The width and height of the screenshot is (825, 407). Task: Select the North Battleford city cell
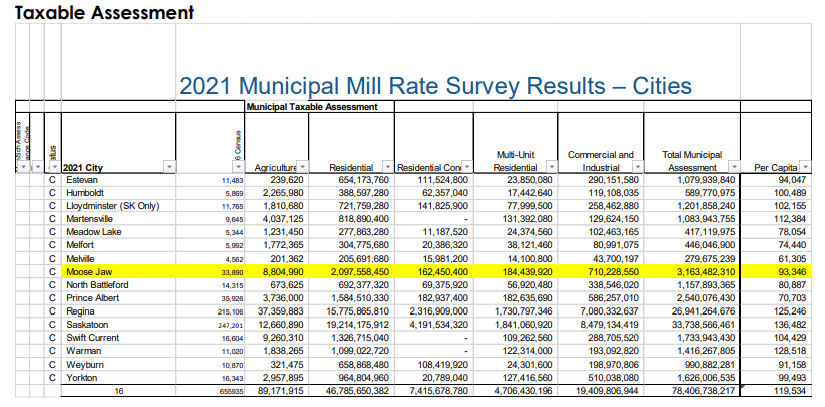118,285
